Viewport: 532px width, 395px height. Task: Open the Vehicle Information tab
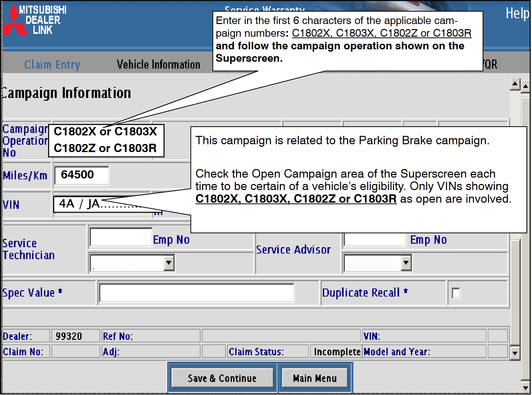(x=158, y=65)
